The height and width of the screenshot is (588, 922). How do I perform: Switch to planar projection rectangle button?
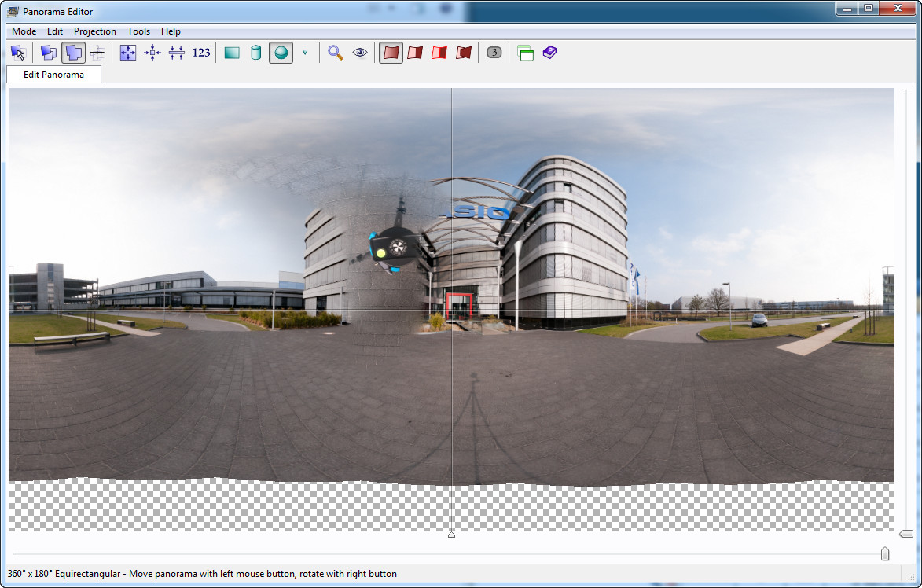(232, 53)
